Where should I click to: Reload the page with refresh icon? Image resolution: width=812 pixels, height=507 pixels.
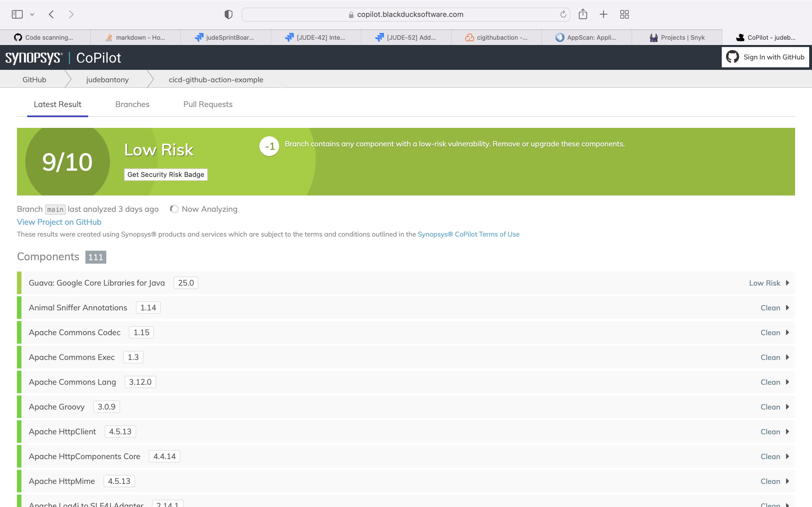point(563,14)
